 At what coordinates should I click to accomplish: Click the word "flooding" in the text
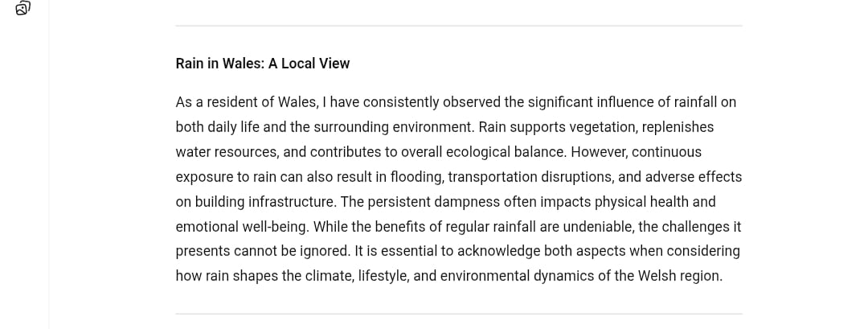417,177
